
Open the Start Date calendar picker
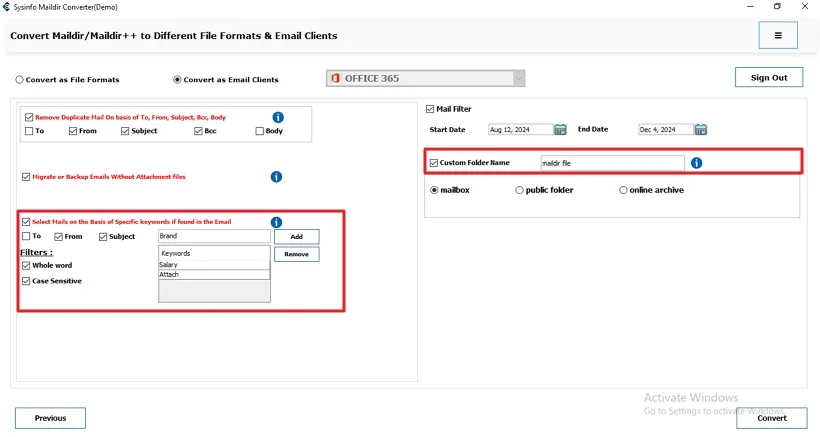560,129
